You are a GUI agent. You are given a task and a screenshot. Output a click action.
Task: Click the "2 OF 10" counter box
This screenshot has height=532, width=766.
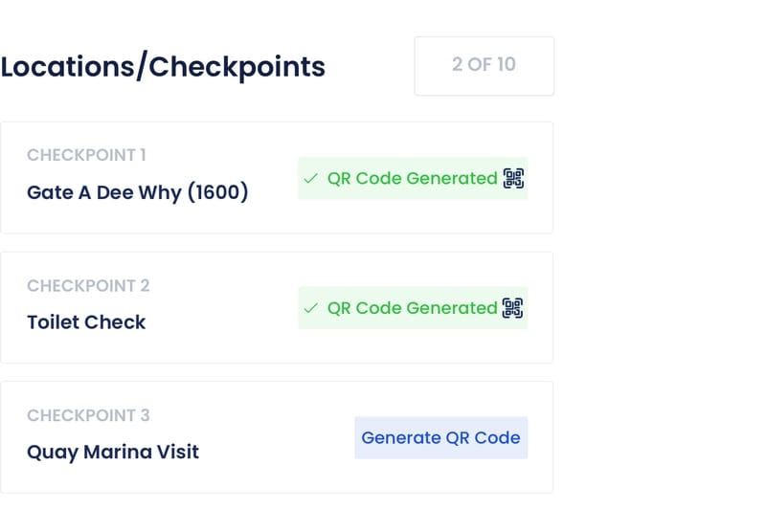484,66
